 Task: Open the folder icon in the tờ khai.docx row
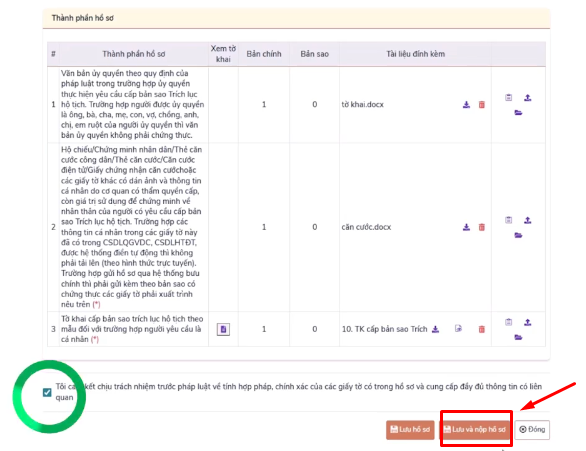pos(518,112)
